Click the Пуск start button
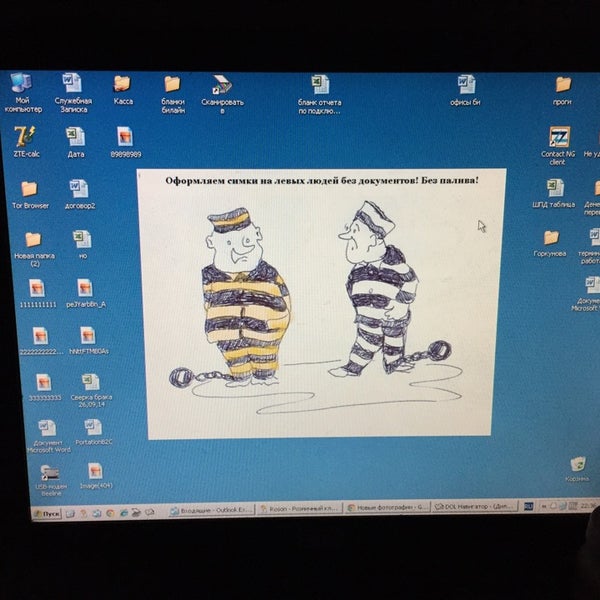 pos(46,514)
